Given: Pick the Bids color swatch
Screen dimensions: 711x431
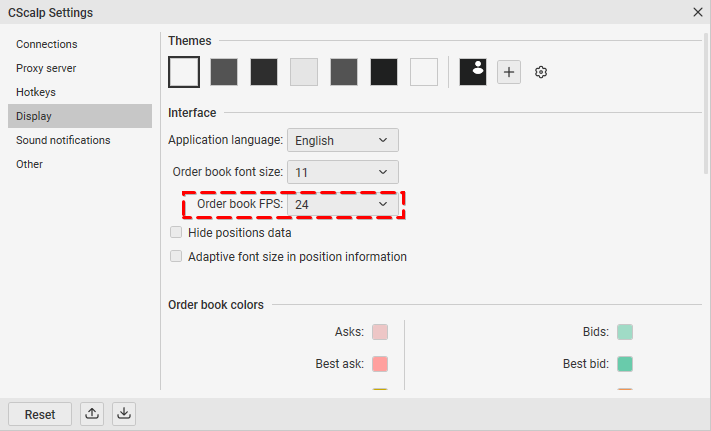Looking at the screenshot, I should [x=625, y=332].
